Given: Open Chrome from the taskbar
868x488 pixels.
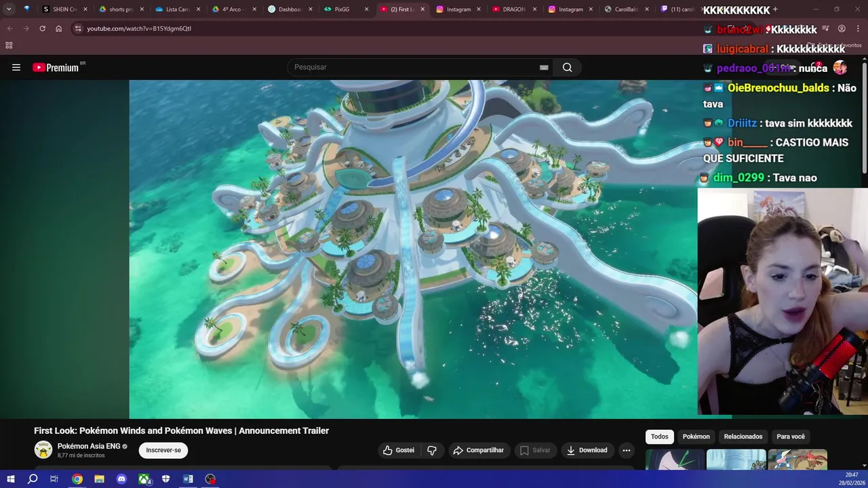Looking at the screenshot, I should pyautogui.click(x=77, y=479).
